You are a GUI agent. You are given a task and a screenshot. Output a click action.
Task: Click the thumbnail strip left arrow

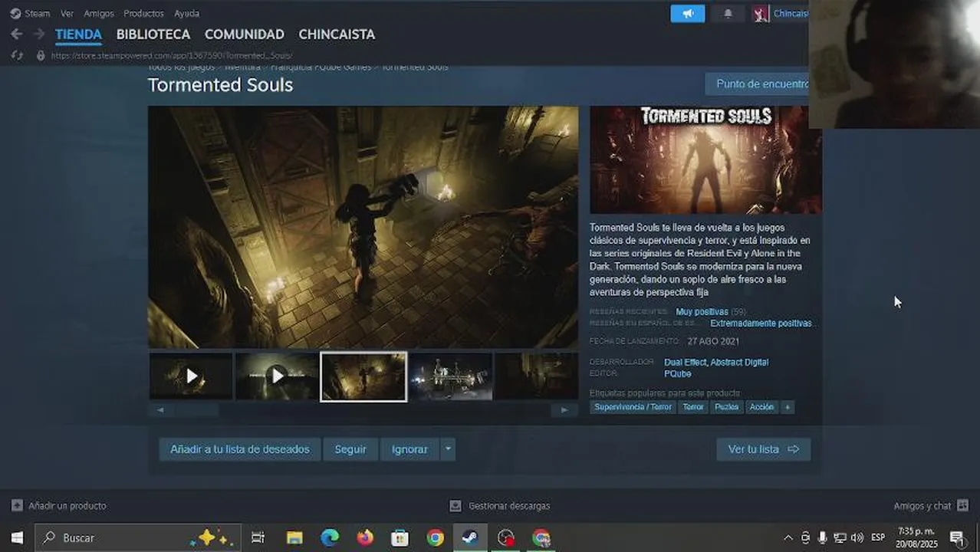point(160,410)
